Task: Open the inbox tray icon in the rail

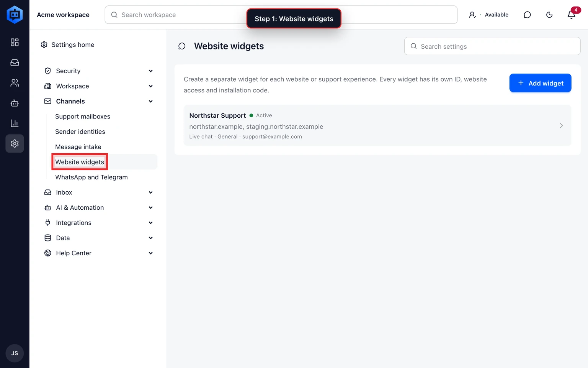Action: [15, 62]
